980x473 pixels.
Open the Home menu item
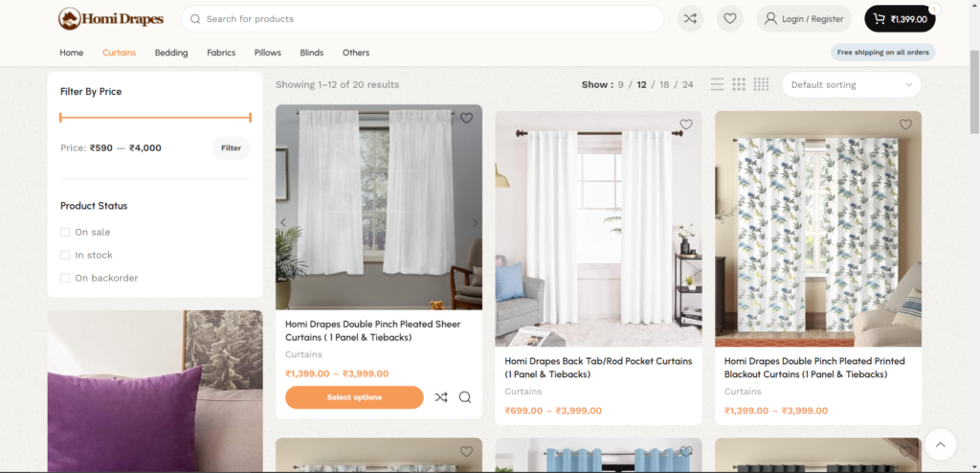pyautogui.click(x=71, y=53)
